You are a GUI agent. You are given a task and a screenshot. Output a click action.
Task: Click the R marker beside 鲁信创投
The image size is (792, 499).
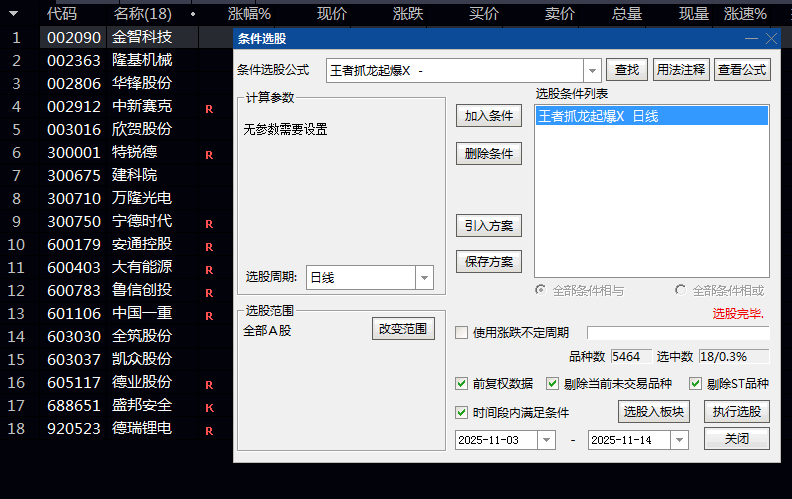click(x=209, y=293)
